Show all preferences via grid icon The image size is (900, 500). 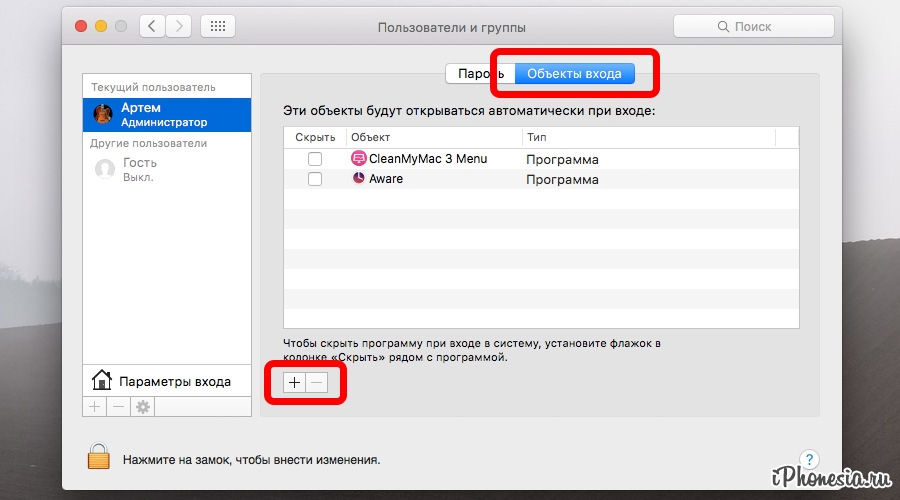click(x=218, y=26)
